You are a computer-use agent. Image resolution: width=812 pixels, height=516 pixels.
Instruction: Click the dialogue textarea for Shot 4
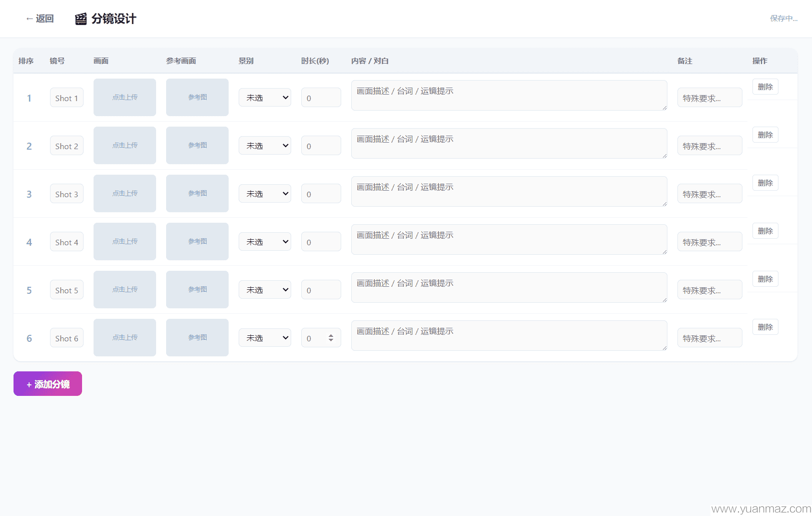click(509, 239)
